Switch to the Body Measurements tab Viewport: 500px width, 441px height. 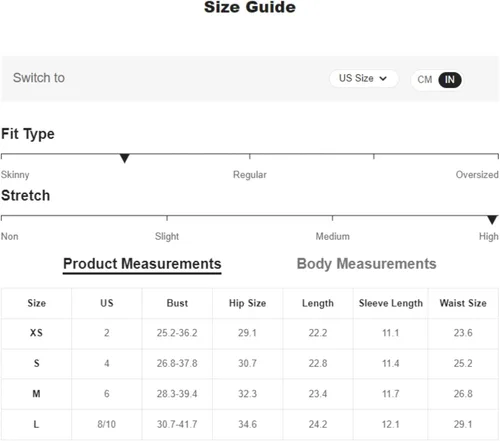[x=366, y=264]
